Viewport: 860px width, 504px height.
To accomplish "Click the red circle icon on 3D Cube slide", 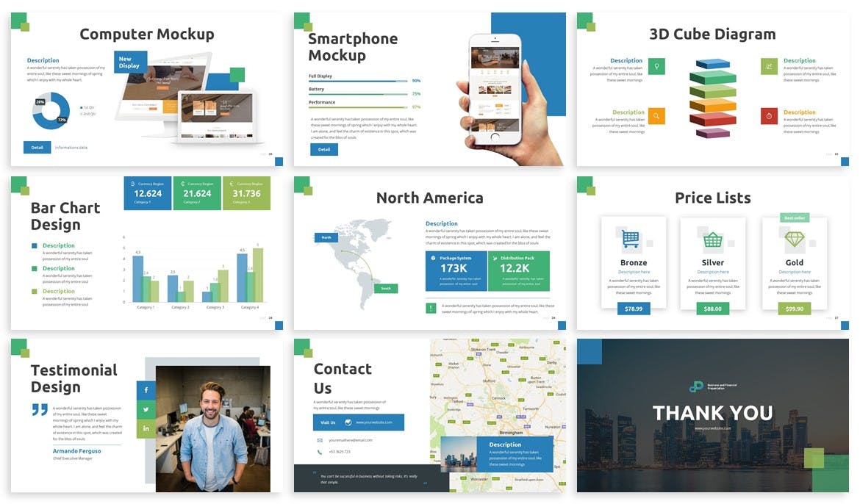I will pos(769,116).
